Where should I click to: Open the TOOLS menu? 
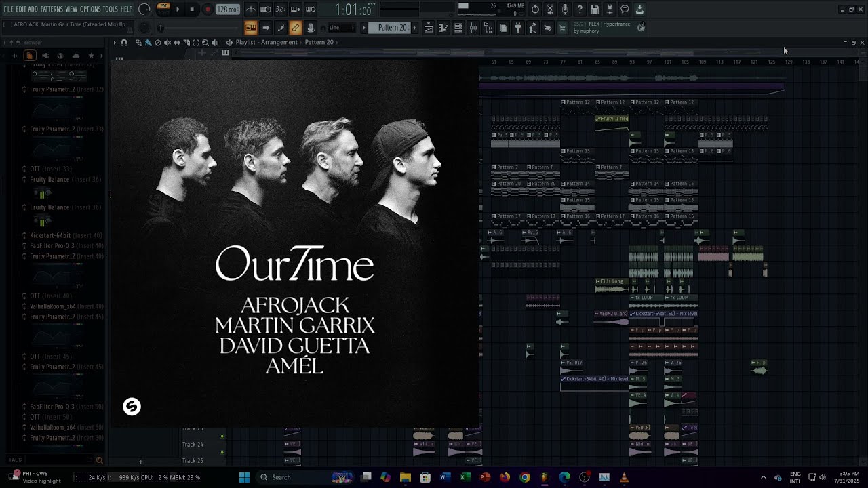110,9
